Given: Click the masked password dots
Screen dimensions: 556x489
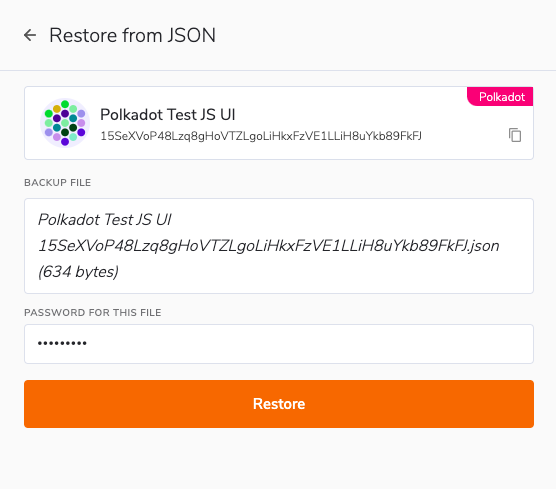Looking at the screenshot, I should 62,343.
